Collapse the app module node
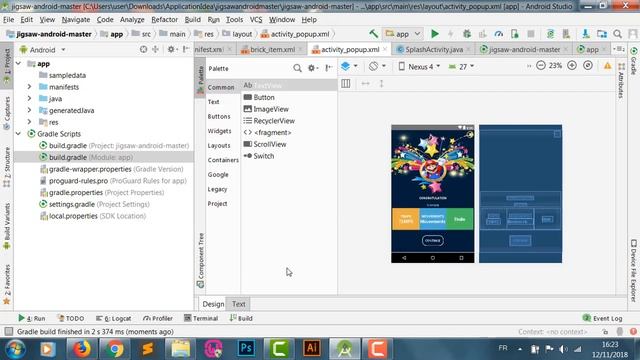The image size is (640, 360). 18,64
